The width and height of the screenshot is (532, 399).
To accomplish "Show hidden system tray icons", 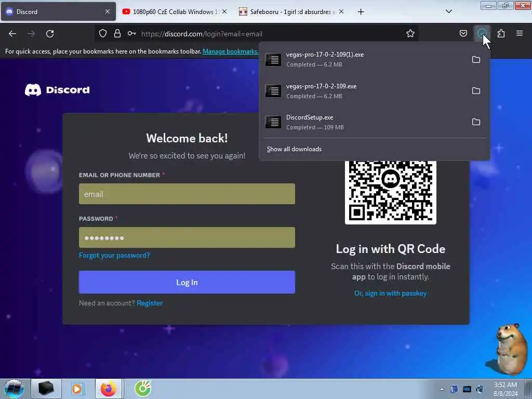I will pyautogui.click(x=442, y=389).
